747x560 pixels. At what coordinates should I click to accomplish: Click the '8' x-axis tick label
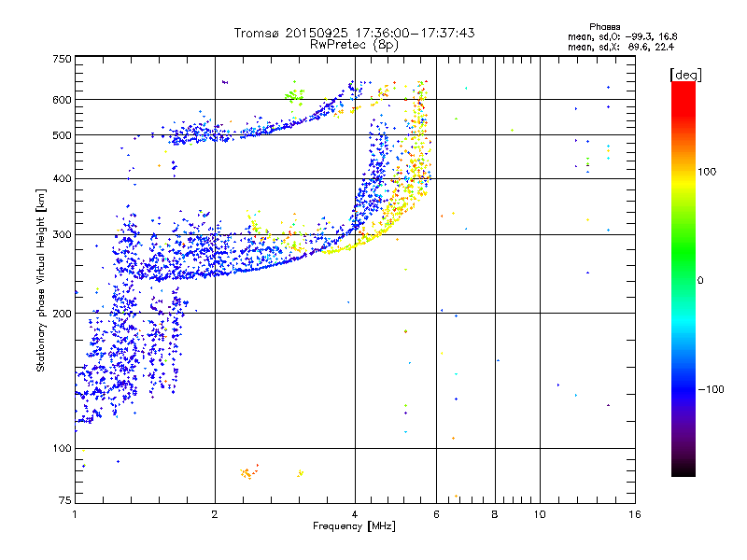click(x=495, y=514)
